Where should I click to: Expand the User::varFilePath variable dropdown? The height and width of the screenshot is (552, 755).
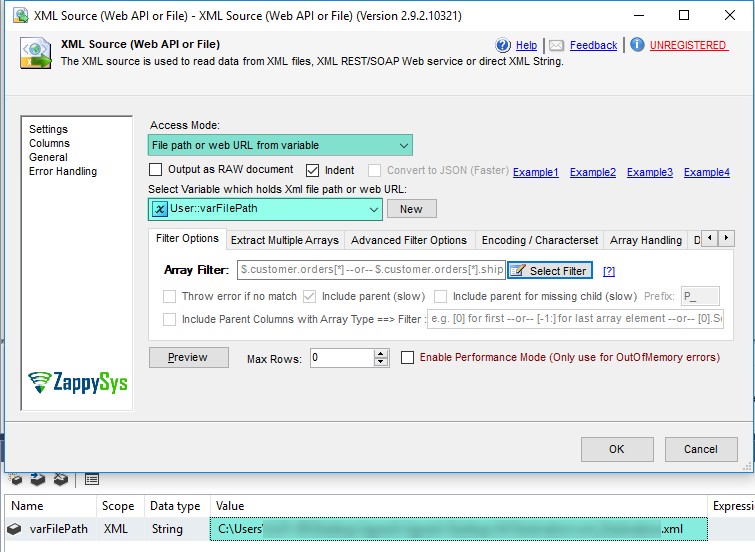point(373,210)
